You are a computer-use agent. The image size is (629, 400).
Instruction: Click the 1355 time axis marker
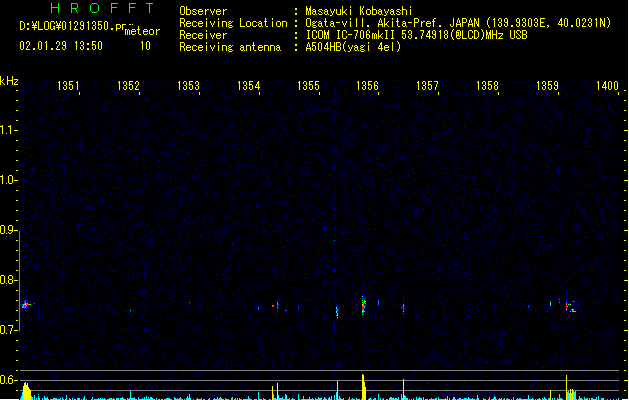coord(308,86)
